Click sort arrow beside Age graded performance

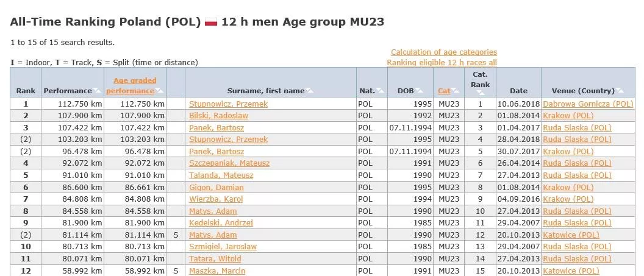pos(160,91)
